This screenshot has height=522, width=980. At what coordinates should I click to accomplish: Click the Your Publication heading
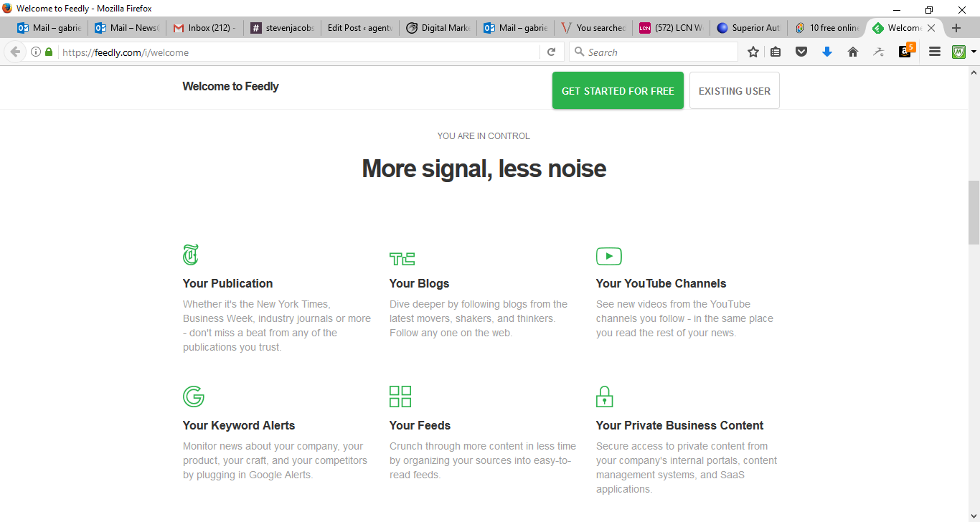(227, 283)
